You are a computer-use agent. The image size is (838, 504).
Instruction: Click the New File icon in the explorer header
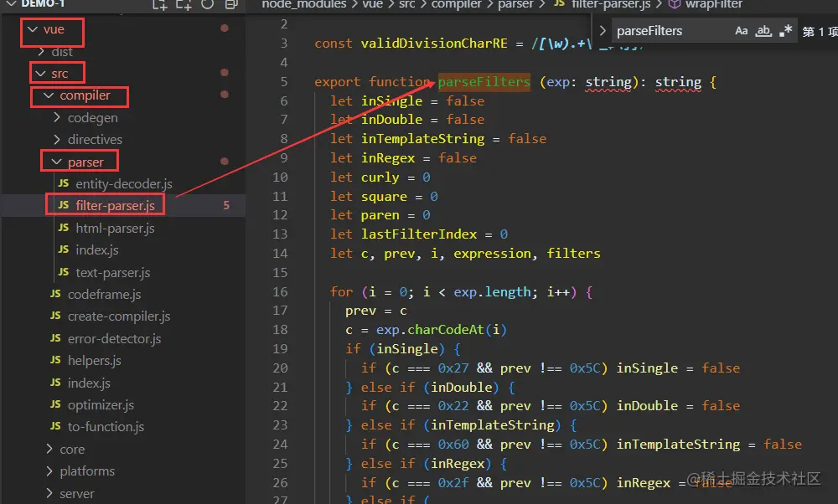coord(160,5)
